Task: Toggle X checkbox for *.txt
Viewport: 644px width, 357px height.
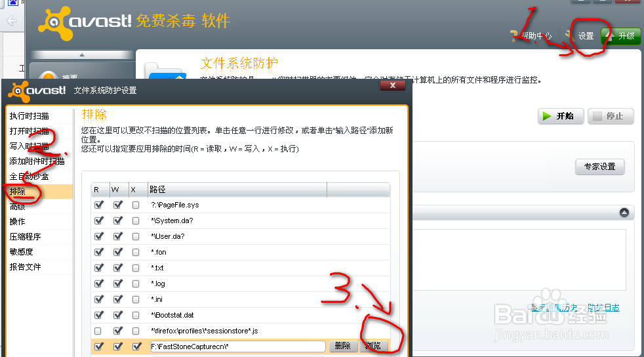Action: (136, 268)
